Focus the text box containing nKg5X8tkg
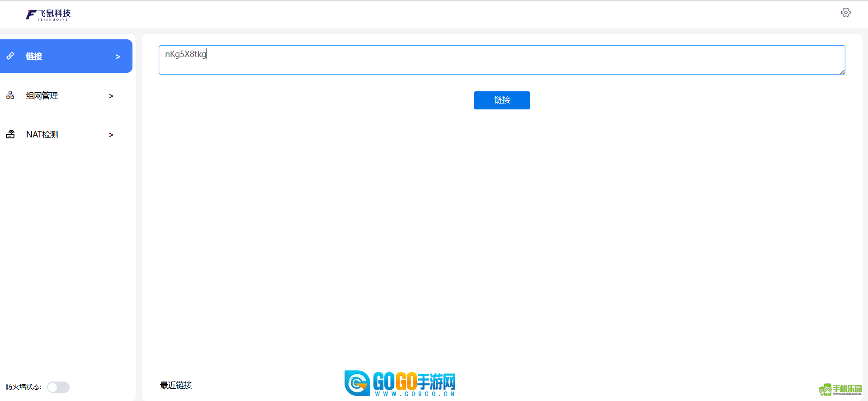 click(x=502, y=60)
